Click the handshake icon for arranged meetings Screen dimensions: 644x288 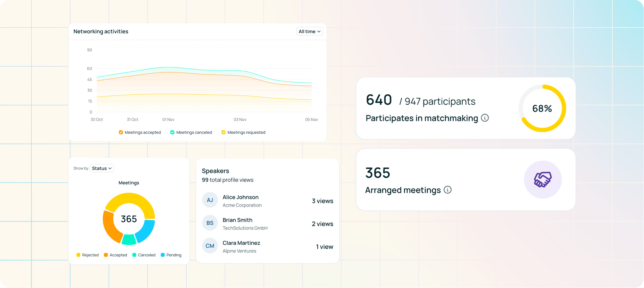pyautogui.click(x=543, y=180)
